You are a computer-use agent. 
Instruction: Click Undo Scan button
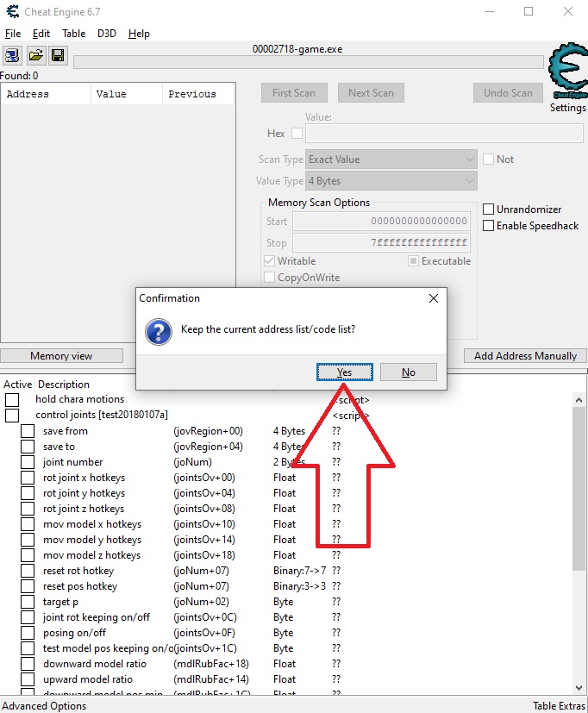[x=508, y=93]
